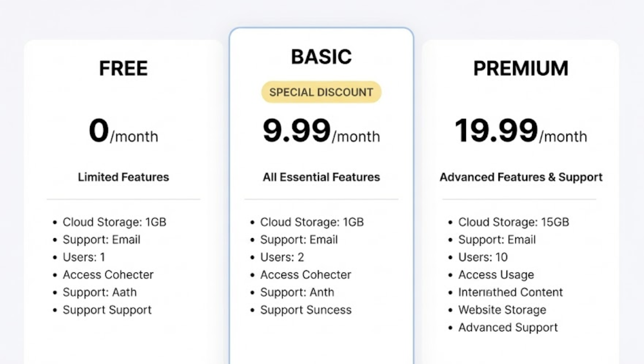This screenshot has height=364, width=644.
Task: Click the FREE plan heading
Action: click(x=123, y=68)
